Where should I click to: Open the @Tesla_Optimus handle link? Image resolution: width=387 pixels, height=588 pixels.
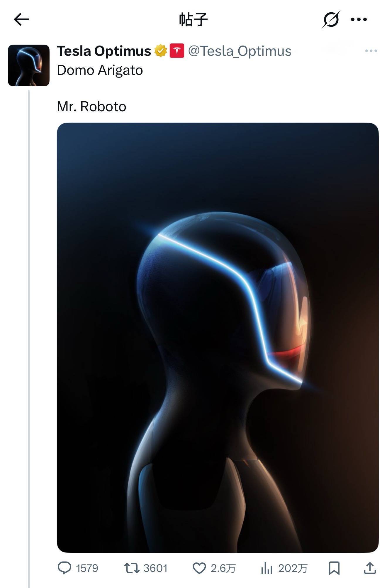[240, 51]
